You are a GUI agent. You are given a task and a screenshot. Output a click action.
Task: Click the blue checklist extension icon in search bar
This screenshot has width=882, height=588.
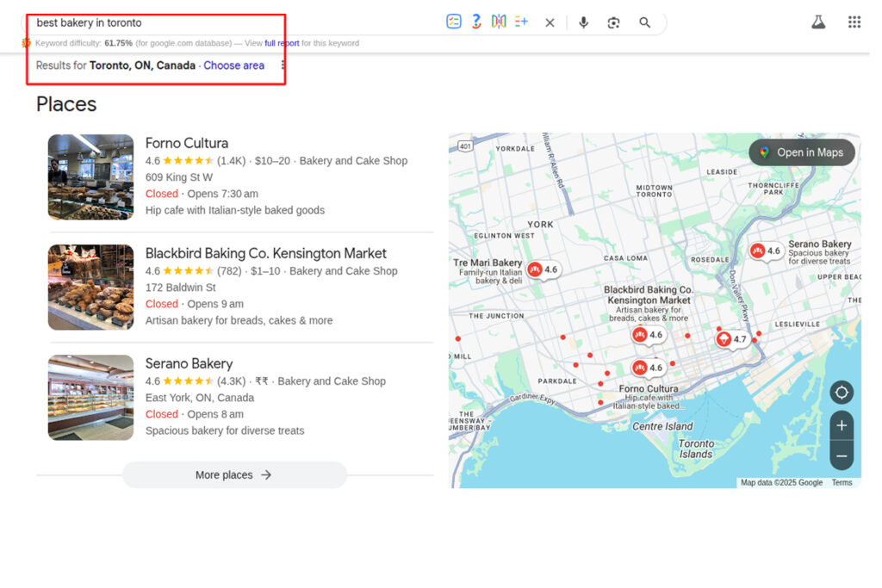point(454,22)
